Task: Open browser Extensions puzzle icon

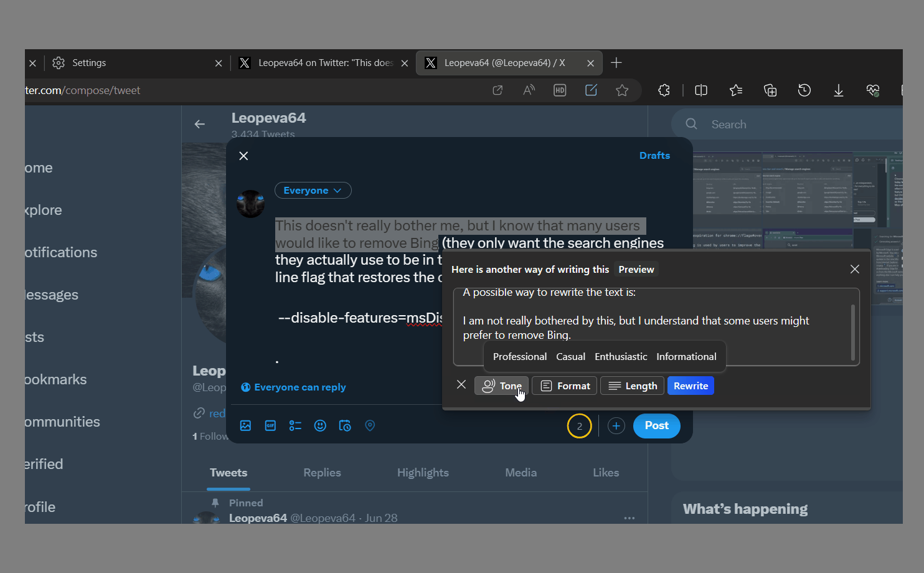Action: point(664,90)
